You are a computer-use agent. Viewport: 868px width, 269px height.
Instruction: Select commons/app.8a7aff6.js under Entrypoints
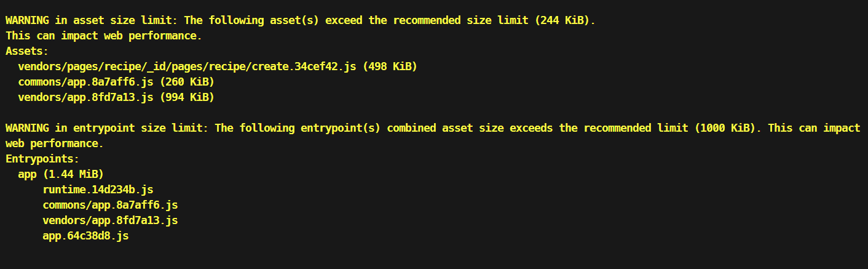110,205
